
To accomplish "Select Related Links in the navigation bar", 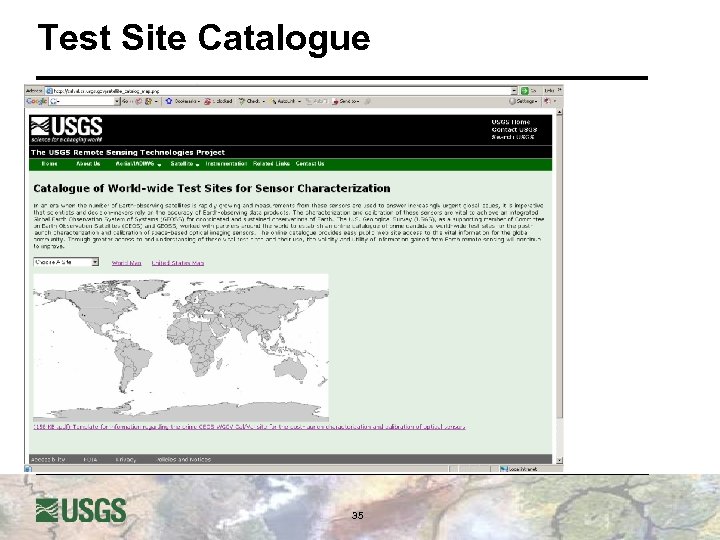I will [271, 164].
